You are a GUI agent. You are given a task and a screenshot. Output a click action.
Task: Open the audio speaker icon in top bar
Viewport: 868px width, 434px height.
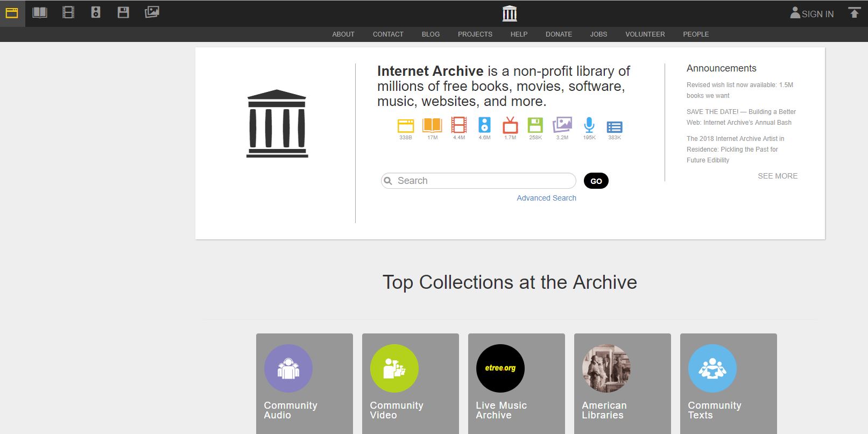96,13
